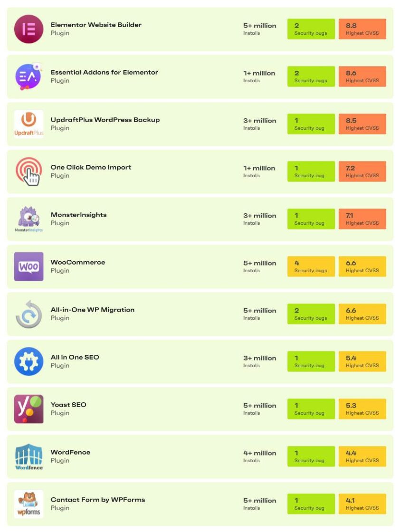Click WooCommerce's 4 Security bugs badge
The image size is (399, 532).
coord(311,266)
